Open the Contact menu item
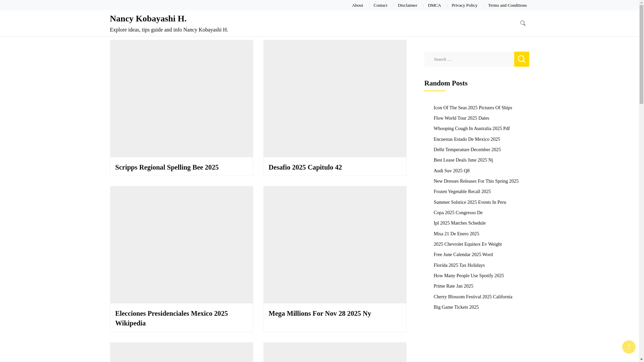This screenshot has width=644, height=362. coord(380,5)
